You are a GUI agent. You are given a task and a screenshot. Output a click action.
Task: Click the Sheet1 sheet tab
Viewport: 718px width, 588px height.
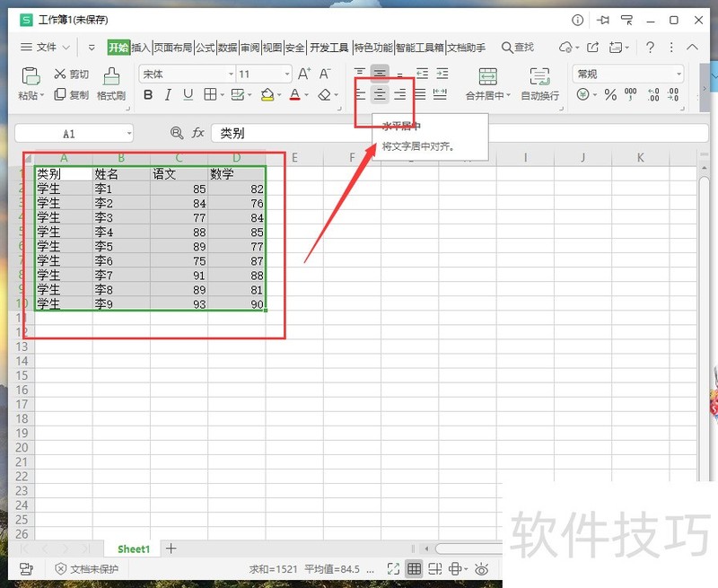[x=133, y=549]
